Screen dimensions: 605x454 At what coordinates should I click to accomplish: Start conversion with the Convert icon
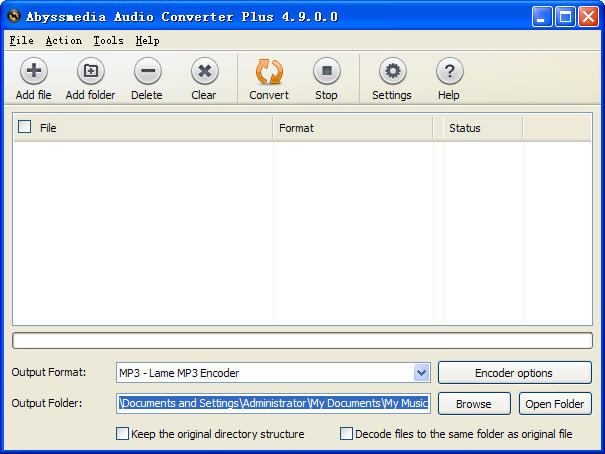click(x=269, y=71)
